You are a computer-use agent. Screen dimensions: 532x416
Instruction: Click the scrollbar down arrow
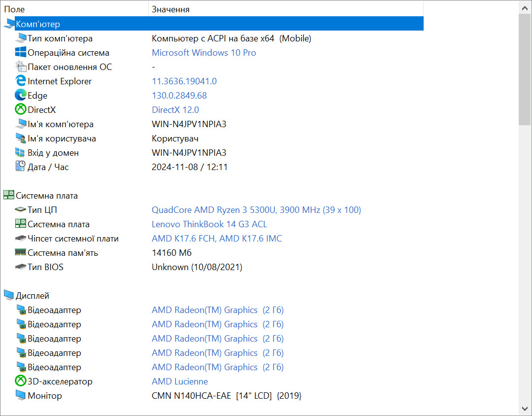[x=525, y=409]
